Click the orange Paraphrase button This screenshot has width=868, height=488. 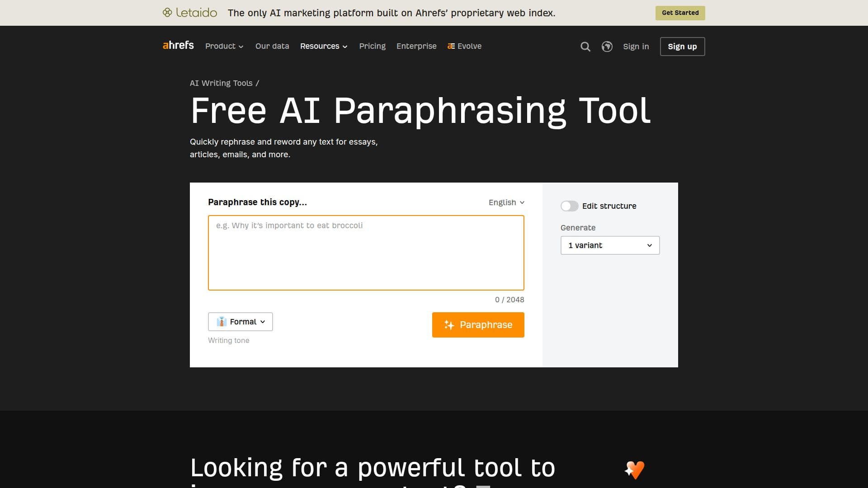[478, 325]
